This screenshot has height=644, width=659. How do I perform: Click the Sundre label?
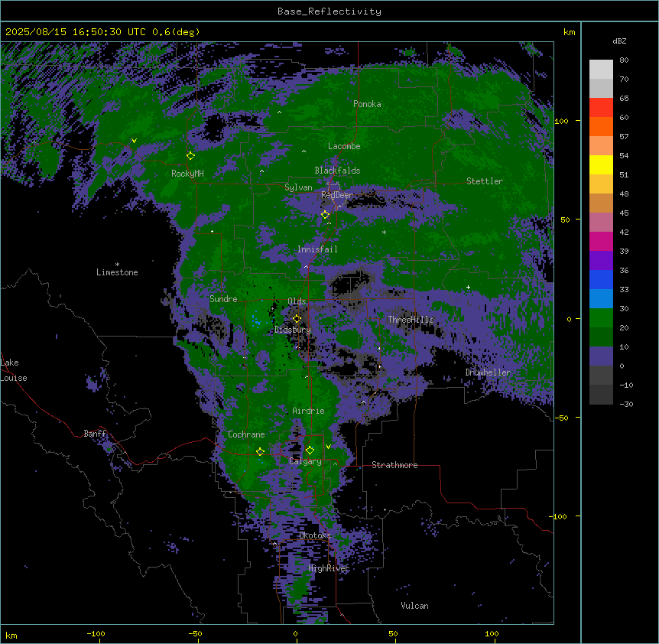223,299
